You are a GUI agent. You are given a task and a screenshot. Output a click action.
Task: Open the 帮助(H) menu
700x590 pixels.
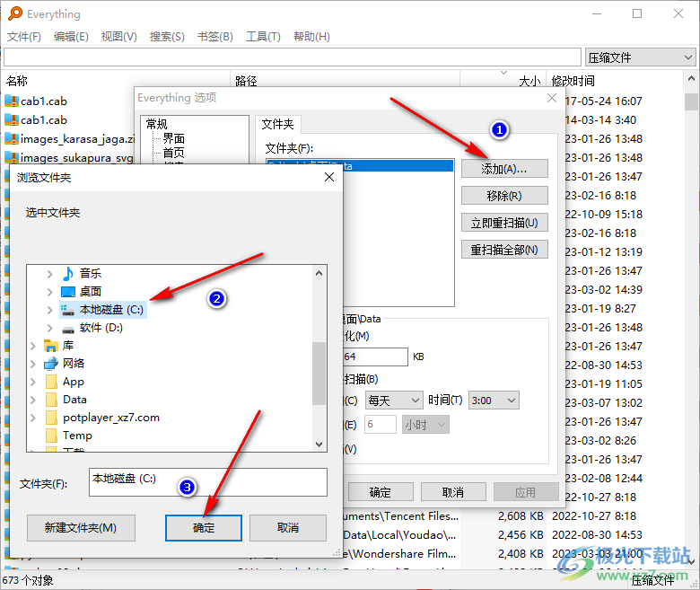[x=311, y=36]
